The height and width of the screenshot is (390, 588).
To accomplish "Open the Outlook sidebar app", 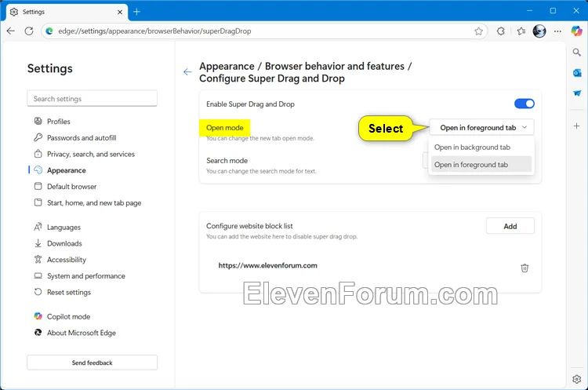I will coord(577,73).
